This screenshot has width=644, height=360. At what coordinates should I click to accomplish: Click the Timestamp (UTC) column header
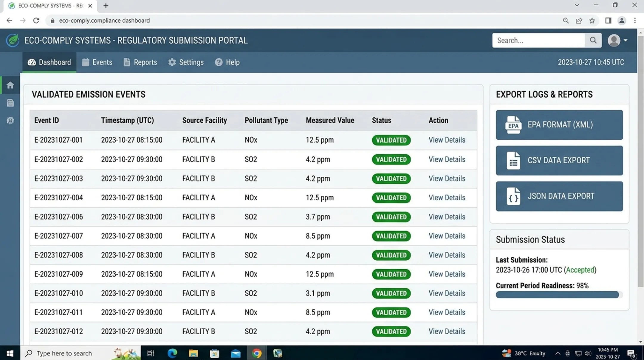coord(127,120)
